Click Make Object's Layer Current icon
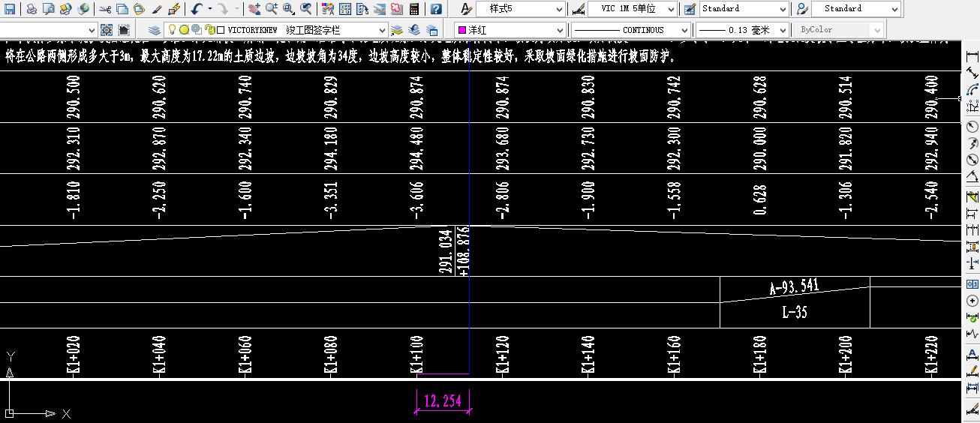980x423 pixels. [x=397, y=30]
